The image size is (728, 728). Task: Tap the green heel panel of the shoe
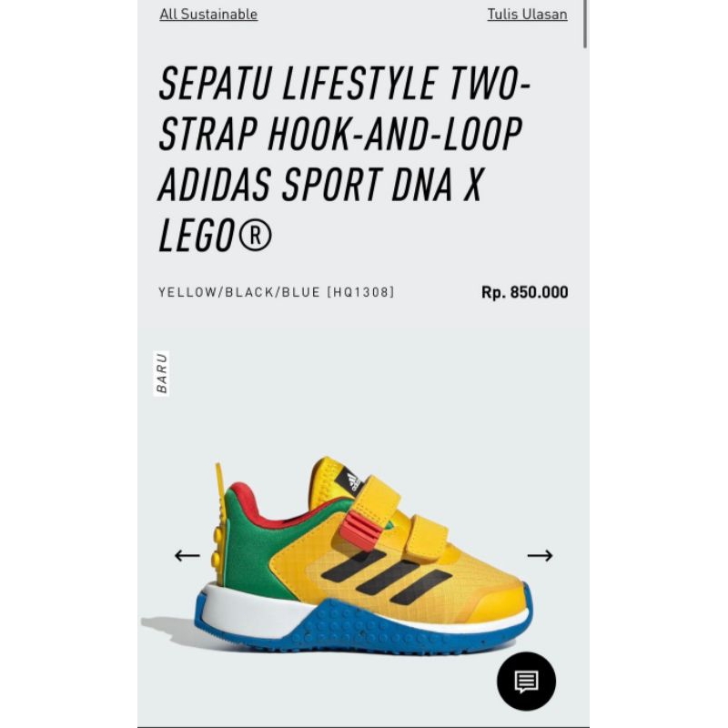pyautogui.click(x=251, y=548)
